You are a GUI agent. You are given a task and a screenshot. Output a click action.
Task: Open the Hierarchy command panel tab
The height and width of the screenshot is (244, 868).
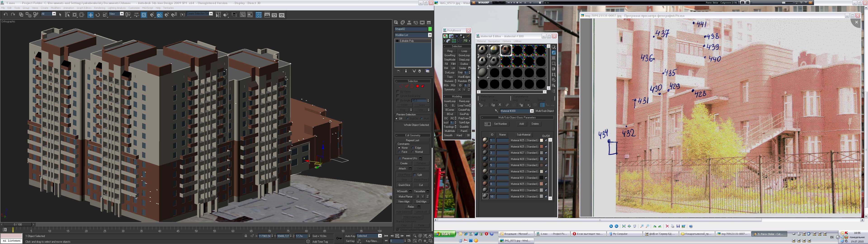tap(409, 23)
